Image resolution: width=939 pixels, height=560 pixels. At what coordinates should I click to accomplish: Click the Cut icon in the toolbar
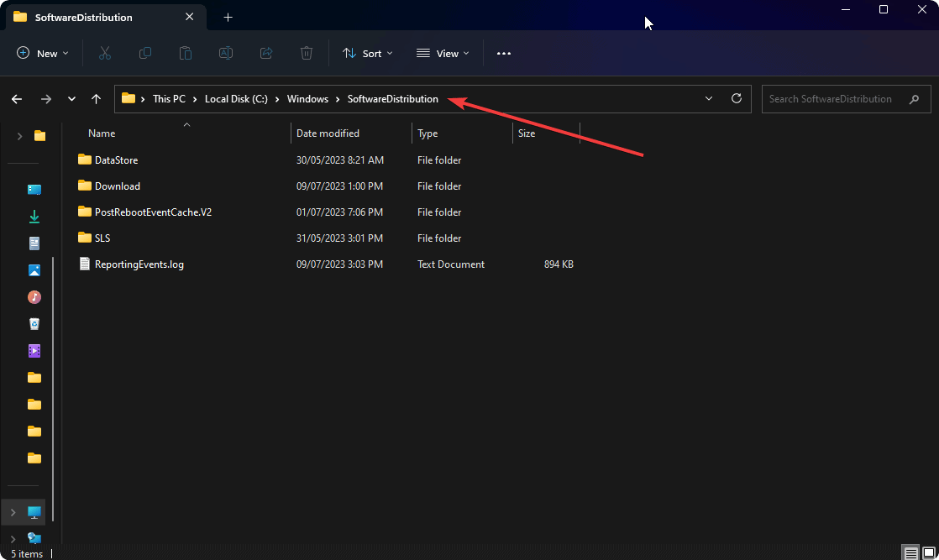point(104,53)
